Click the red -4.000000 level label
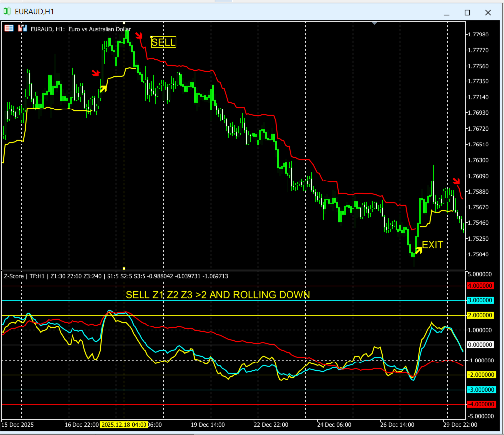 (480, 405)
